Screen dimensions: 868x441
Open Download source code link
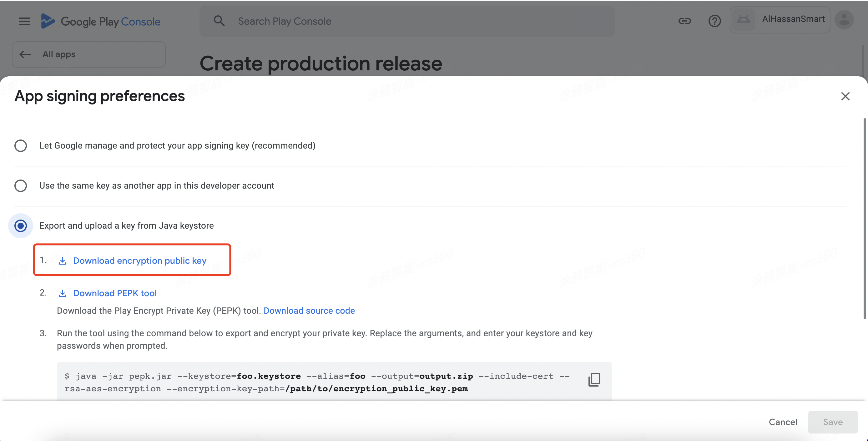[309, 311]
